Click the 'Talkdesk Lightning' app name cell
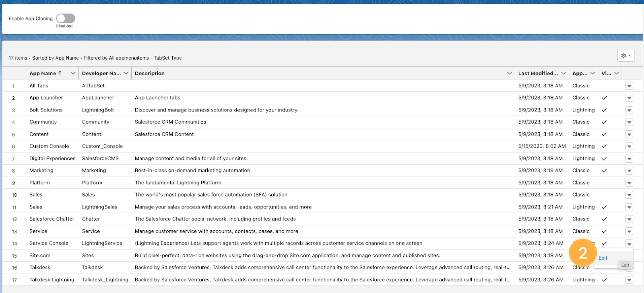644x293 pixels. tap(52, 280)
